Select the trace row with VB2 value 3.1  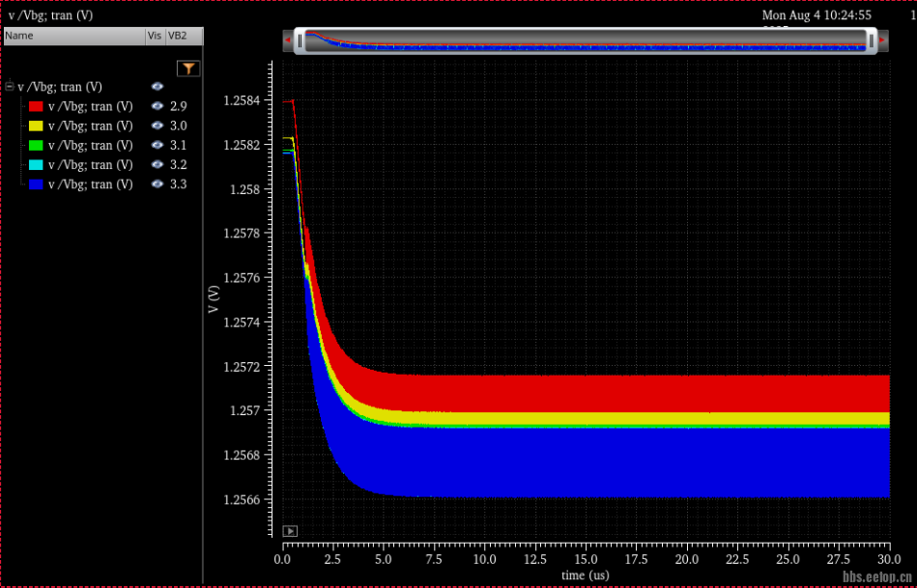tap(103, 145)
